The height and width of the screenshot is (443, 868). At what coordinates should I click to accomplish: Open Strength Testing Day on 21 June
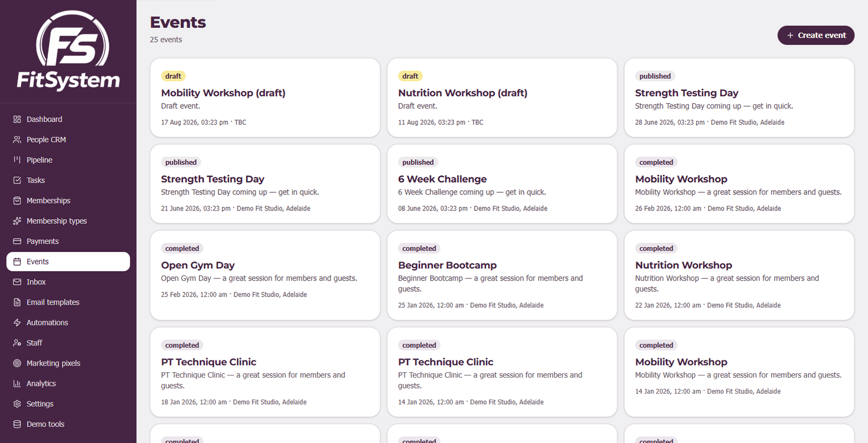coord(265,184)
